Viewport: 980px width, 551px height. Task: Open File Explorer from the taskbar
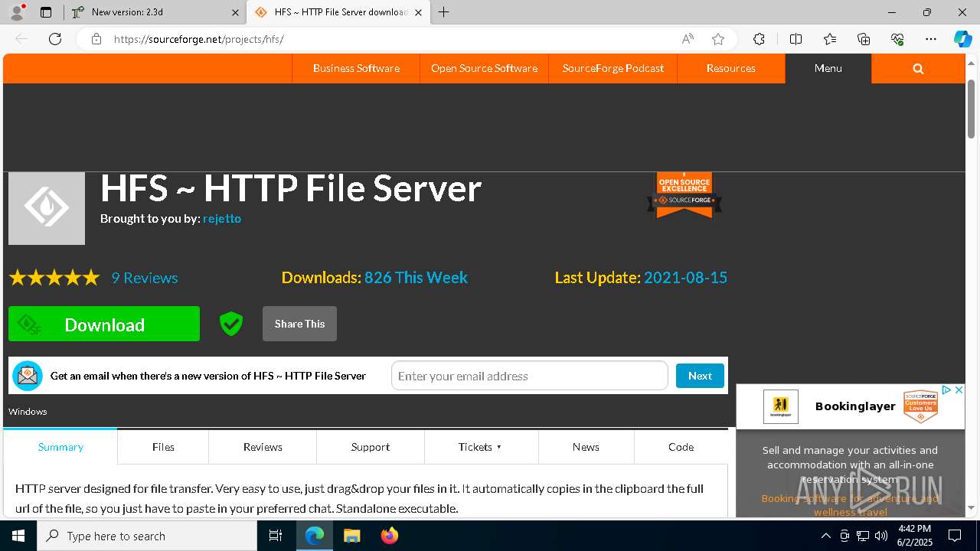pos(351,536)
